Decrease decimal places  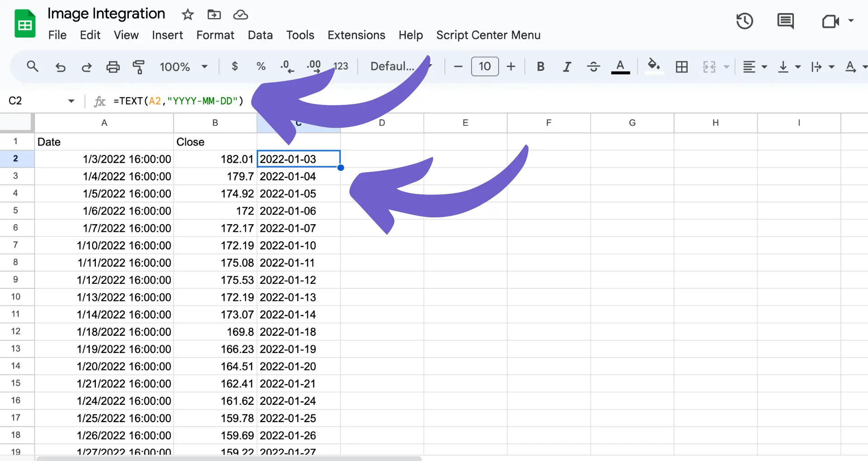[287, 66]
